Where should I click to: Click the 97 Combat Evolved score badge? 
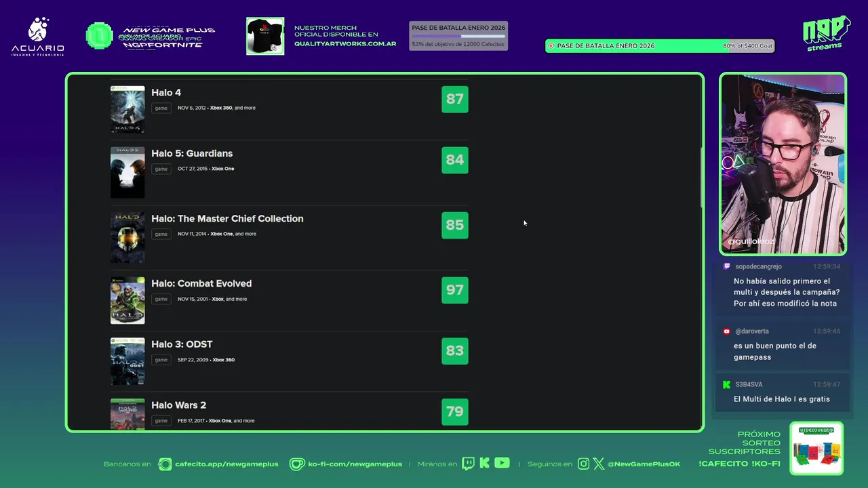pos(455,290)
